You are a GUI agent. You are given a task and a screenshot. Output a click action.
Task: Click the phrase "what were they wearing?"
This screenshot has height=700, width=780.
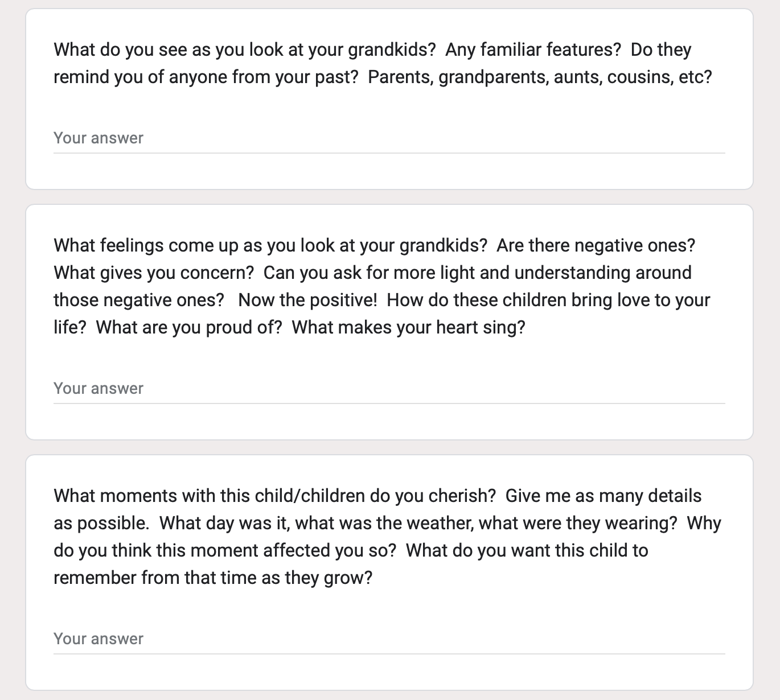click(x=578, y=524)
